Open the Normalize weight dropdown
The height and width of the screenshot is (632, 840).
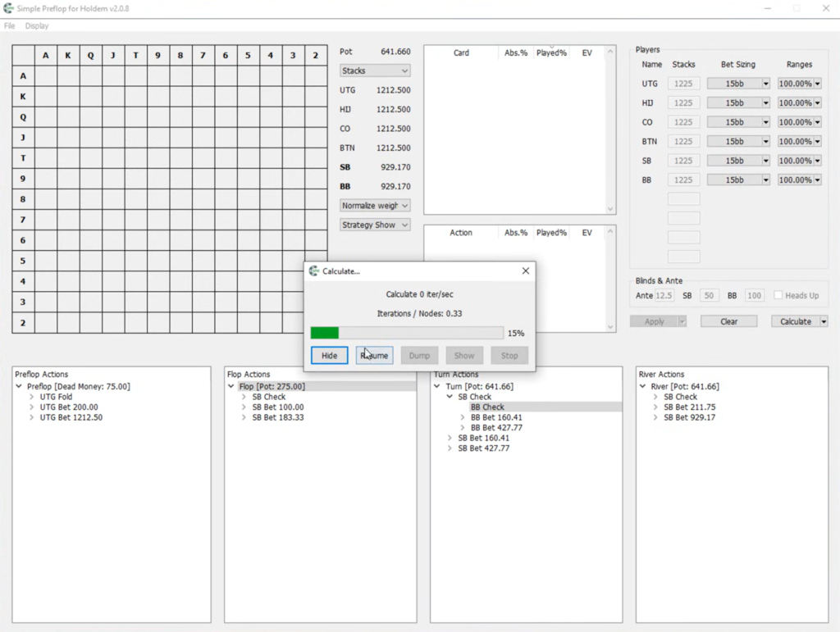point(375,206)
